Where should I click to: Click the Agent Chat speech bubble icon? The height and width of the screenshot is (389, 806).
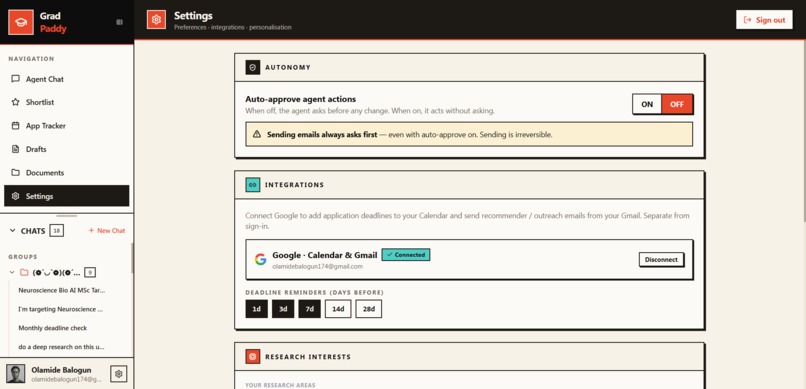pos(15,79)
